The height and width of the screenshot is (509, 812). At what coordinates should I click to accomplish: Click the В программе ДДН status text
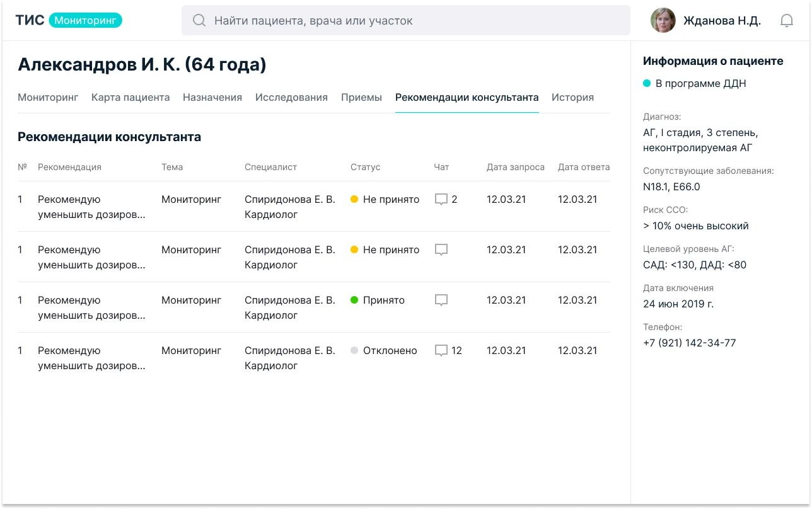point(701,84)
